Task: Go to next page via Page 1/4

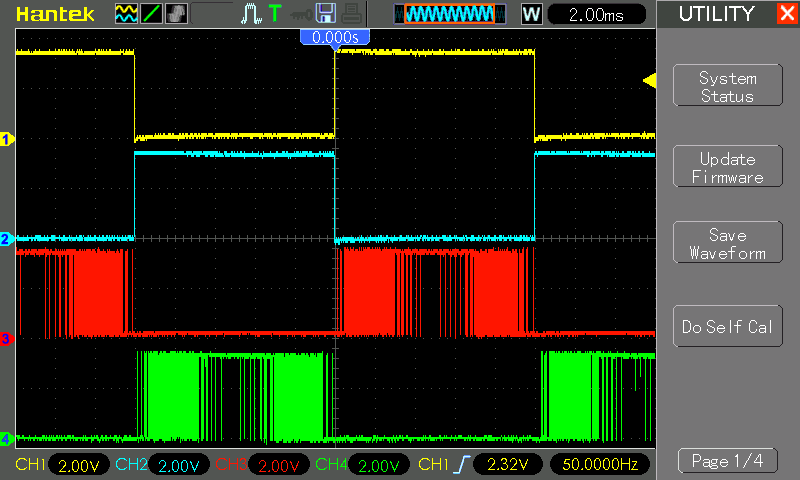Action: 727,461
